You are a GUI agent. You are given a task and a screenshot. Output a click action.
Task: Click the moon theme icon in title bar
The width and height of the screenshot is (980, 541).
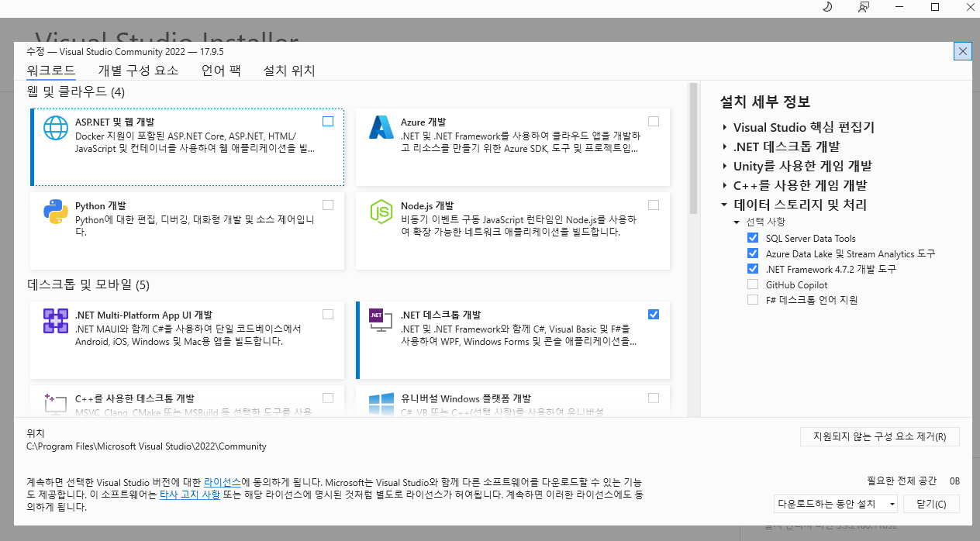826,7
